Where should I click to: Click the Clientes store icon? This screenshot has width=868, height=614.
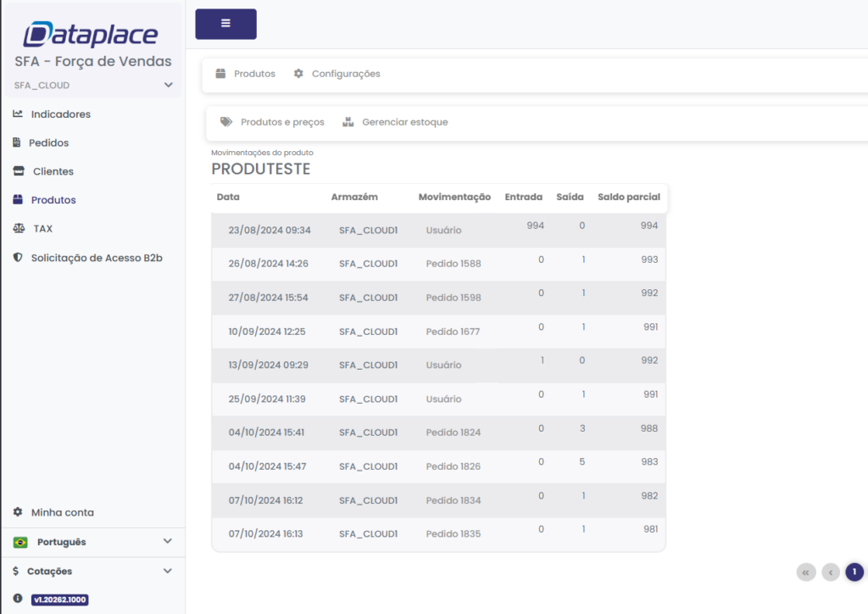[x=19, y=171]
